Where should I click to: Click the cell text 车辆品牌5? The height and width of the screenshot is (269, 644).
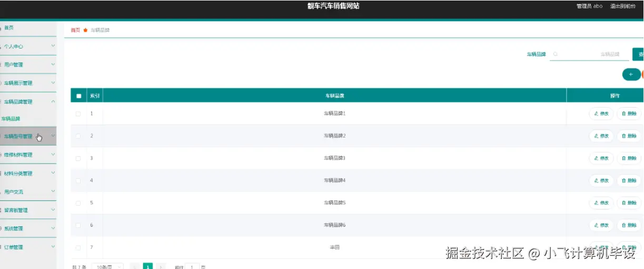click(x=334, y=203)
